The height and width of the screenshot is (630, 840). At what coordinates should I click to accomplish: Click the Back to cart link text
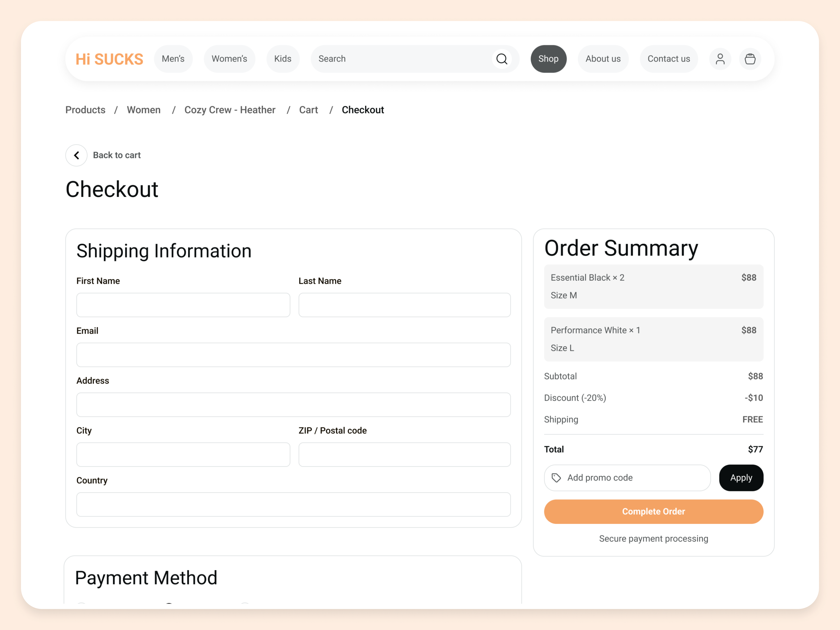117,155
